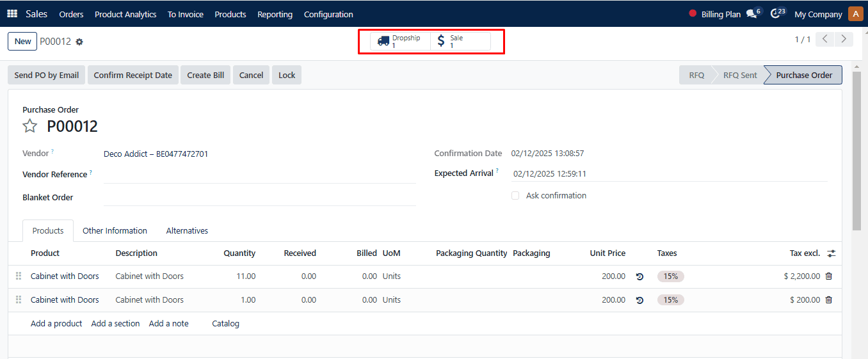Screen dimensions: 868x359
Task: Click Send PO by Email
Action: pos(47,75)
